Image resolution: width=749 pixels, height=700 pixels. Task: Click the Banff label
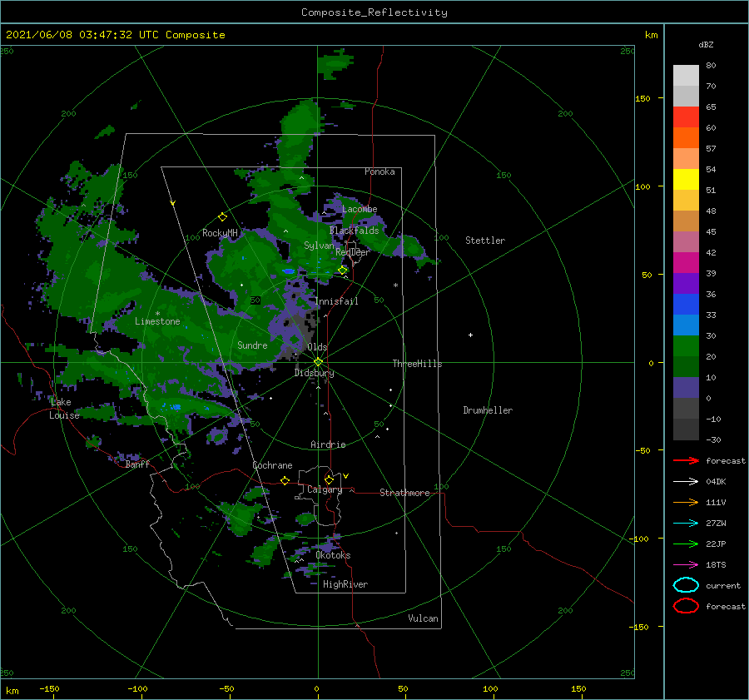(x=137, y=464)
